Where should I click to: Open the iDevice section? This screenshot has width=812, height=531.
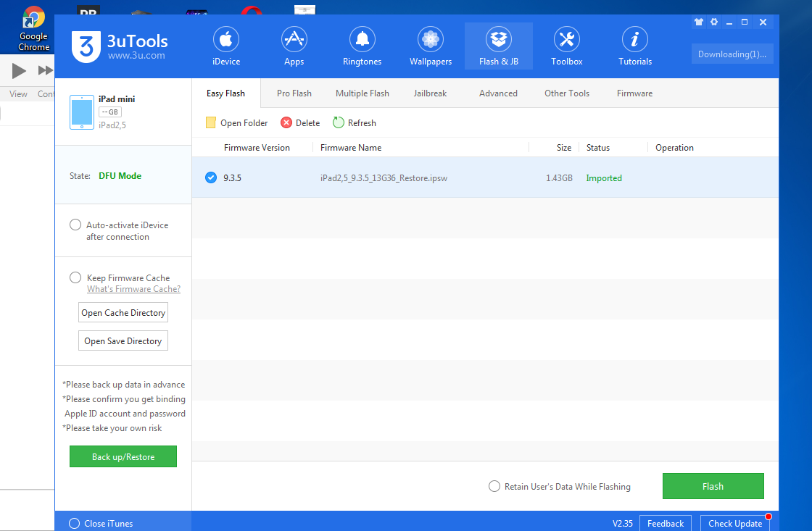[225, 46]
